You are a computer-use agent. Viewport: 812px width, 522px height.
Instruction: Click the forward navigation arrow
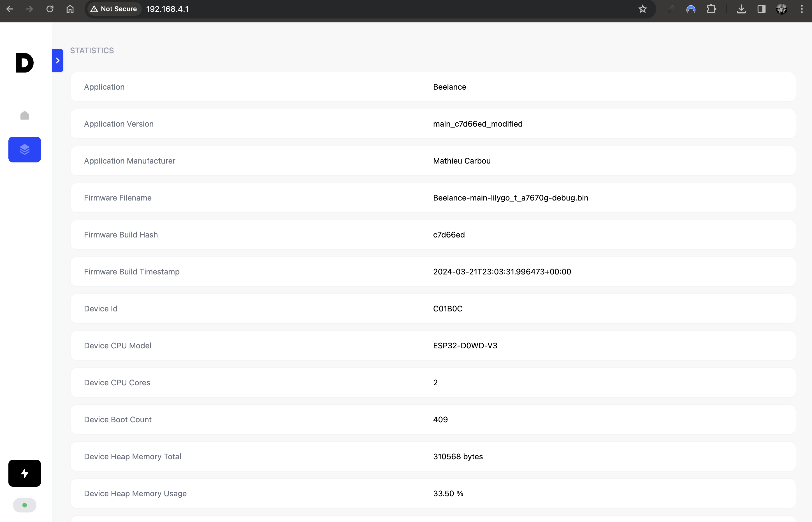tap(30, 9)
